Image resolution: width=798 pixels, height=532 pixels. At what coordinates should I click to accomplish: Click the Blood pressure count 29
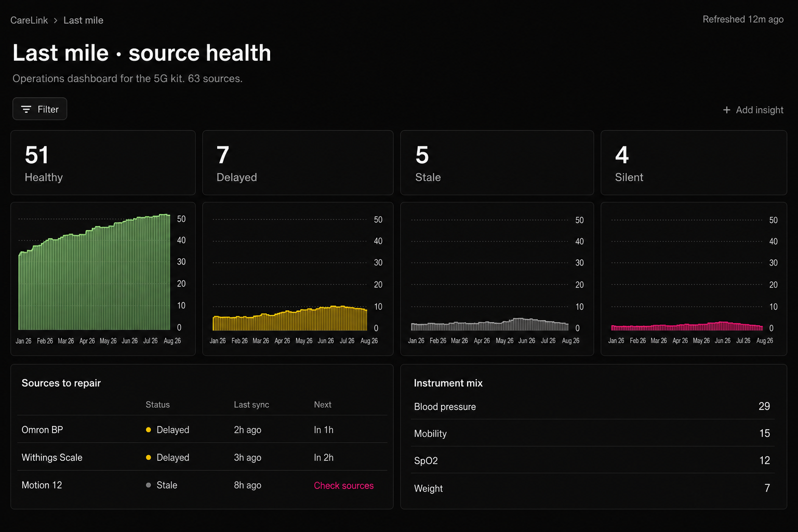click(x=764, y=406)
